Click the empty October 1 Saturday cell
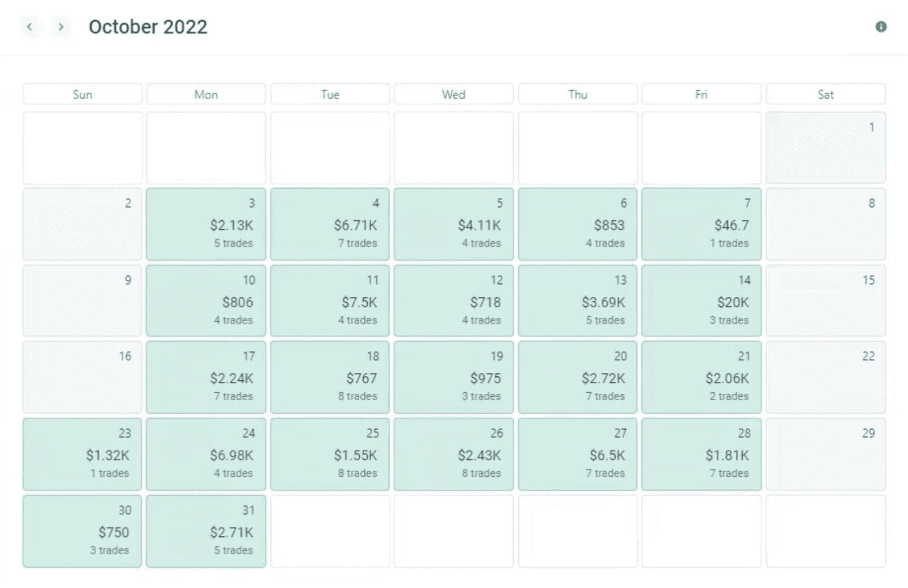The width and height of the screenshot is (908, 588). pyautogui.click(x=826, y=148)
